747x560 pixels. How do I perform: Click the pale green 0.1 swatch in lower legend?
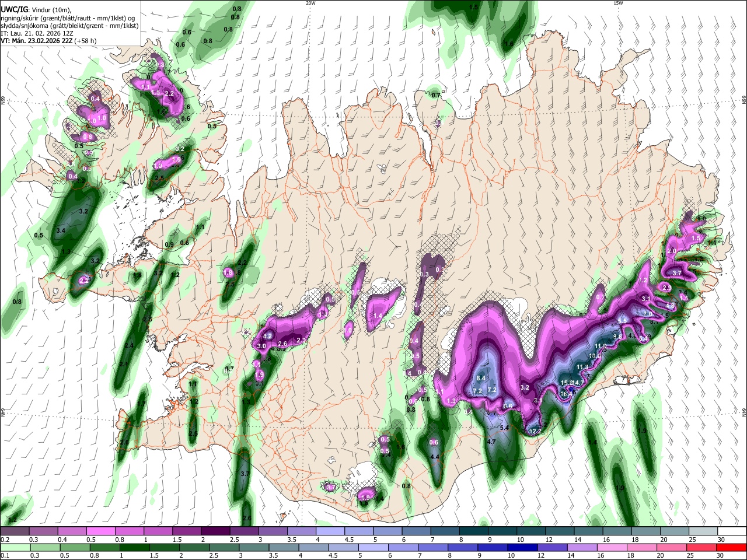click(x=15, y=547)
